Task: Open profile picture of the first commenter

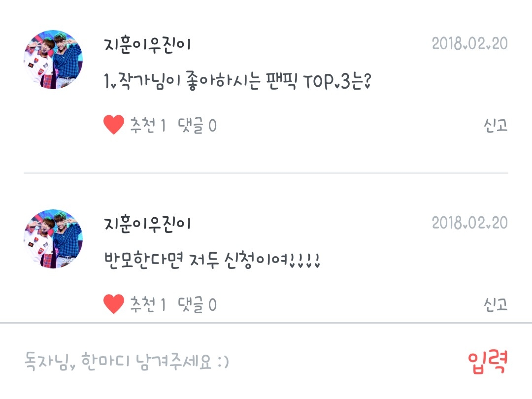Action: pyautogui.click(x=53, y=60)
